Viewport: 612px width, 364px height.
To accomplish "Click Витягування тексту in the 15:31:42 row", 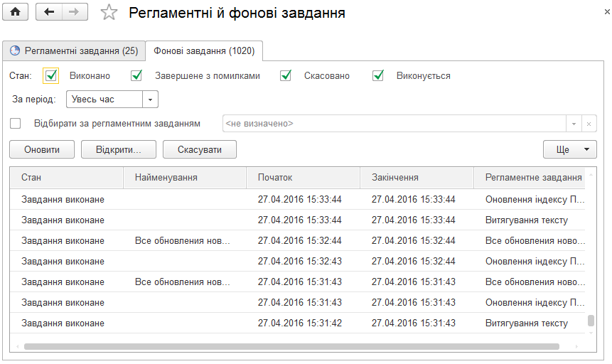I will click(527, 323).
